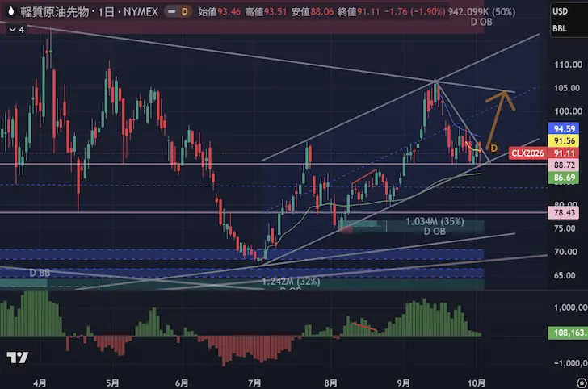Screen dimensions: 588x389
Task: Click the 10月 time axis label
Action: click(477, 383)
